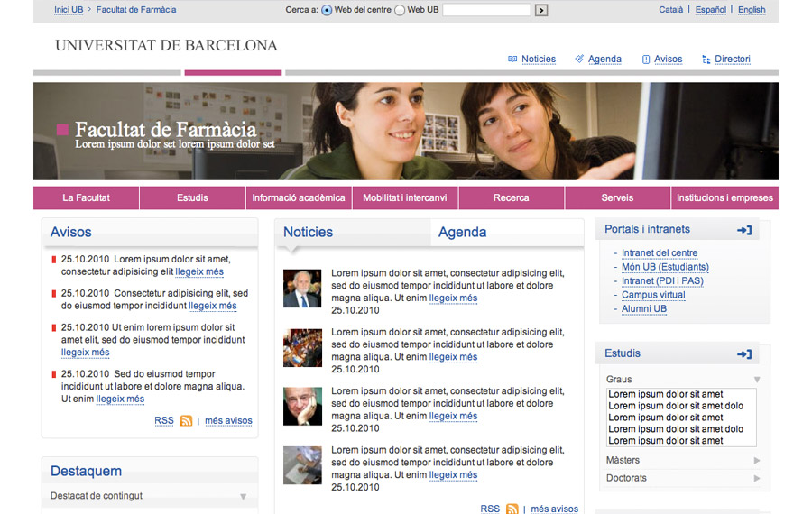Expand the Doctorats section
The height and width of the screenshot is (514, 812).
coord(757,478)
